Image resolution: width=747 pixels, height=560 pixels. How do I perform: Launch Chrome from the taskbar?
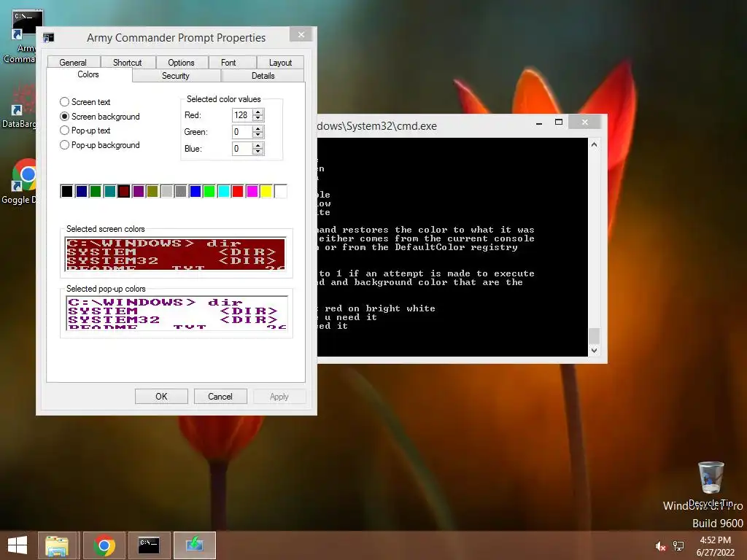[104, 545]
